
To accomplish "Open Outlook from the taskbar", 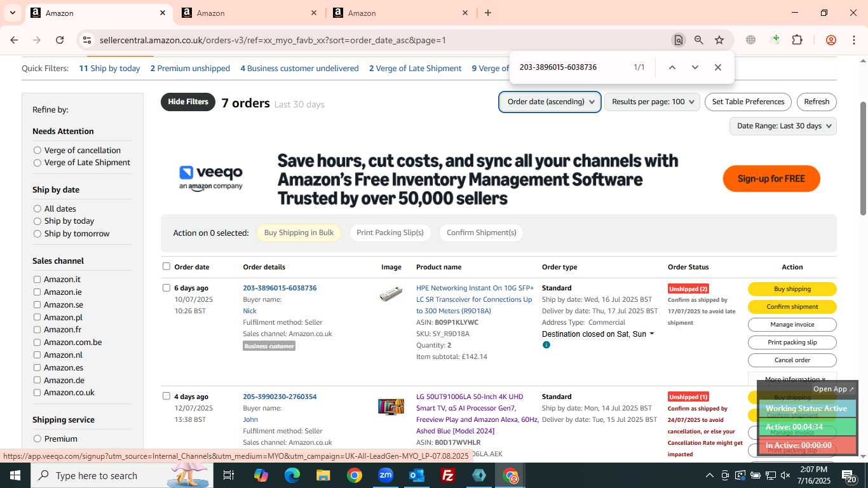I will tap(417, 475).
